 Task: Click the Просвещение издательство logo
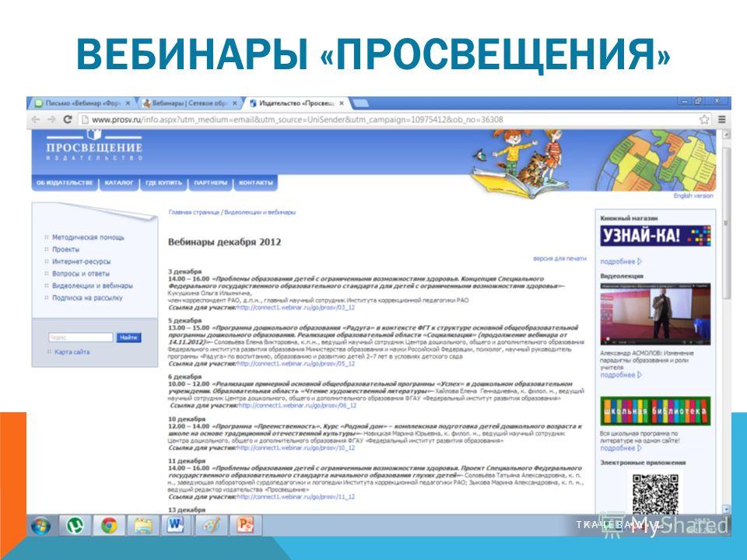point(94,146)
